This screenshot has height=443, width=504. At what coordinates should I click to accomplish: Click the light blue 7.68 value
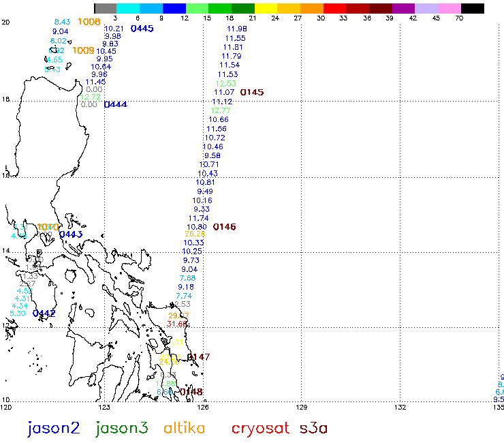point(187,278)
